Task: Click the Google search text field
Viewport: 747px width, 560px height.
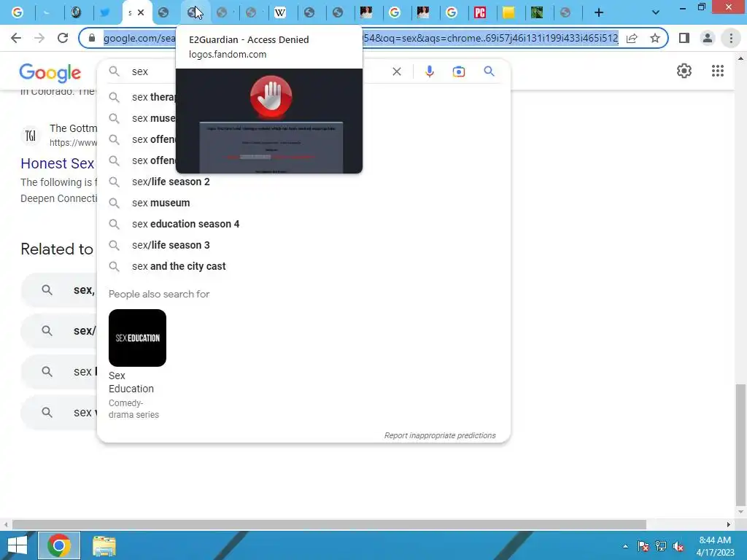Action: (x=258, y=71)
